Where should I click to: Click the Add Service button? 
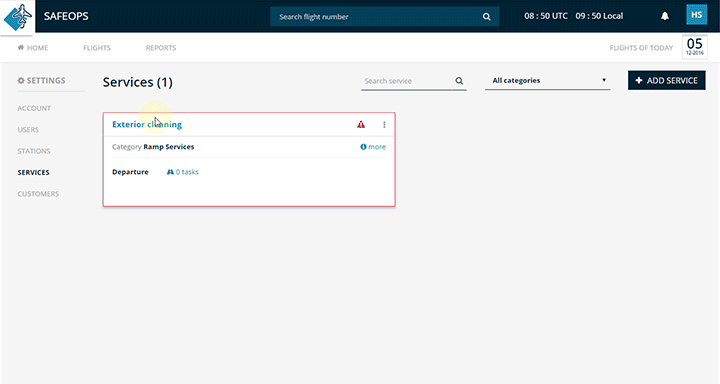666,80
